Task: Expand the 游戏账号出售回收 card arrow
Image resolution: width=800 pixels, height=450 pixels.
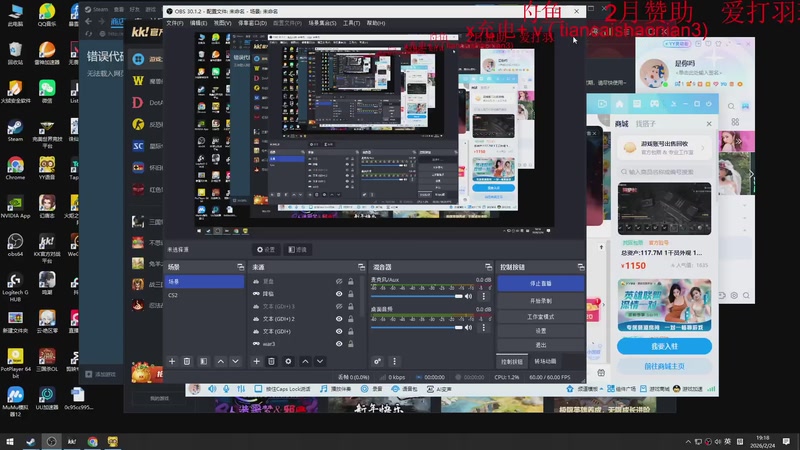Action: 703,148
